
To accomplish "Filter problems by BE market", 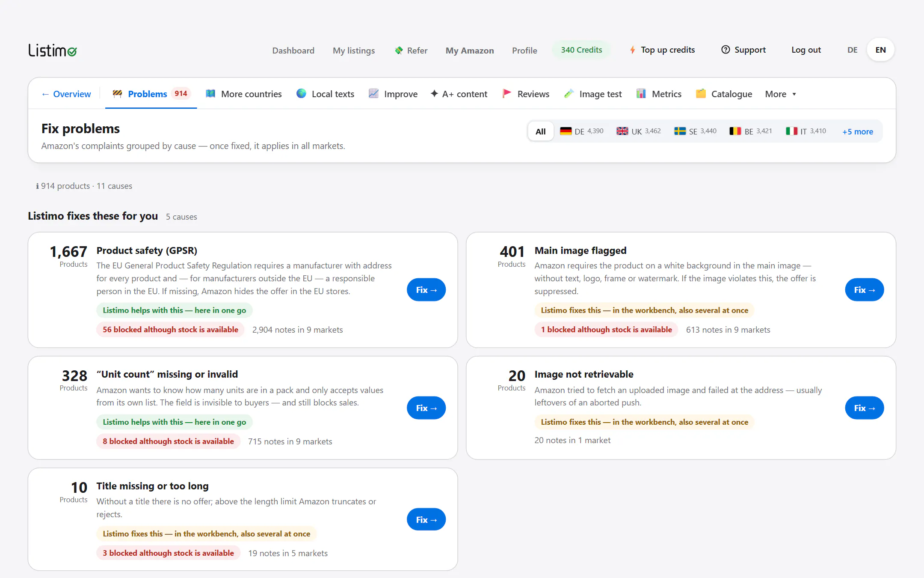I will click(x=751, y=131).
